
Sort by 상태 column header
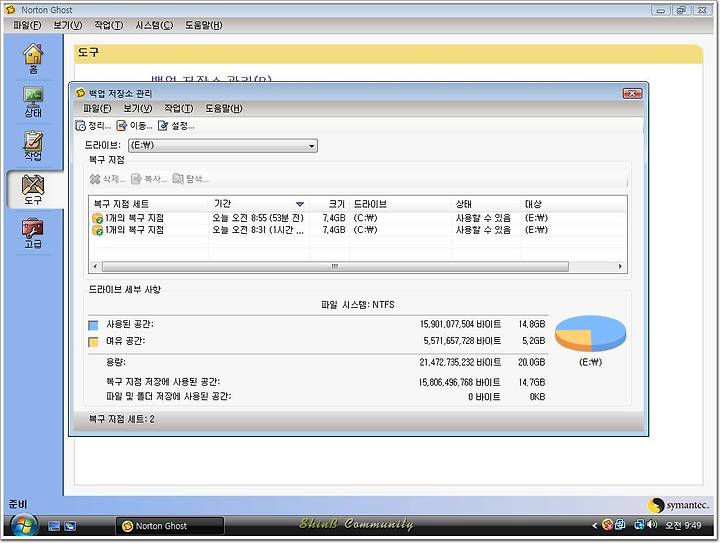coord(486,204)
